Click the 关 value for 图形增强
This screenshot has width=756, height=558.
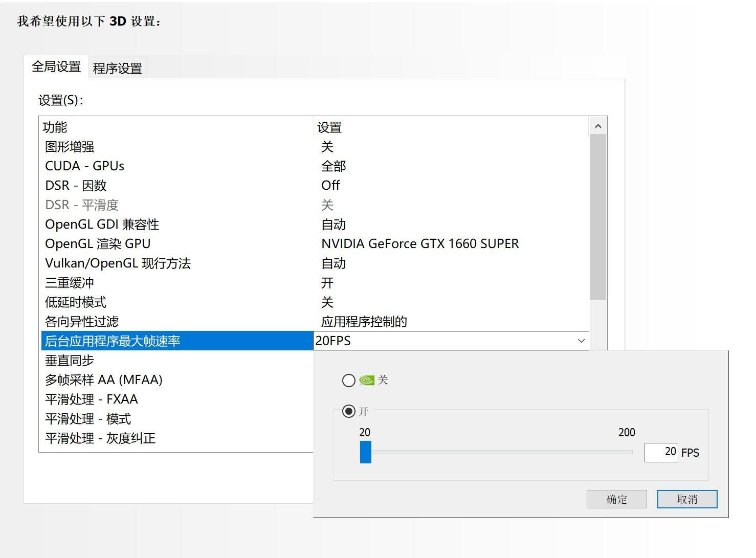coord(327,147)
